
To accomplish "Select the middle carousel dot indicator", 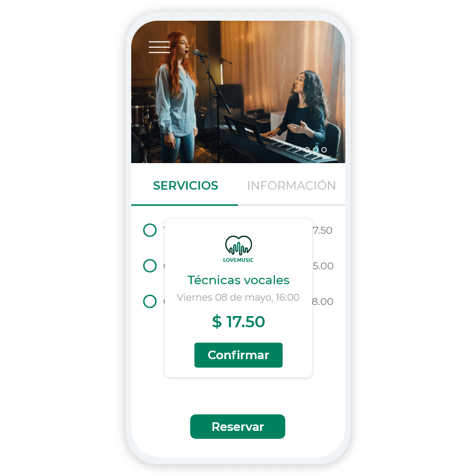I will coord(316,150).
